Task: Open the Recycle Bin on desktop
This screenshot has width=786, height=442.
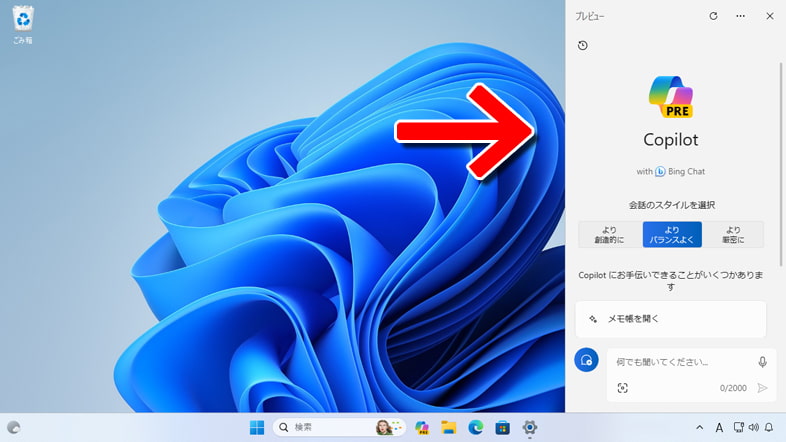Action: click(23, 25)
